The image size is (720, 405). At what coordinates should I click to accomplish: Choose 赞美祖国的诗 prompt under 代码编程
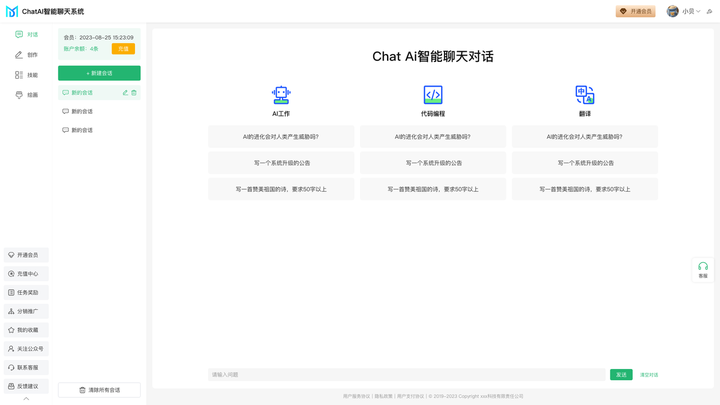point(433,189)
